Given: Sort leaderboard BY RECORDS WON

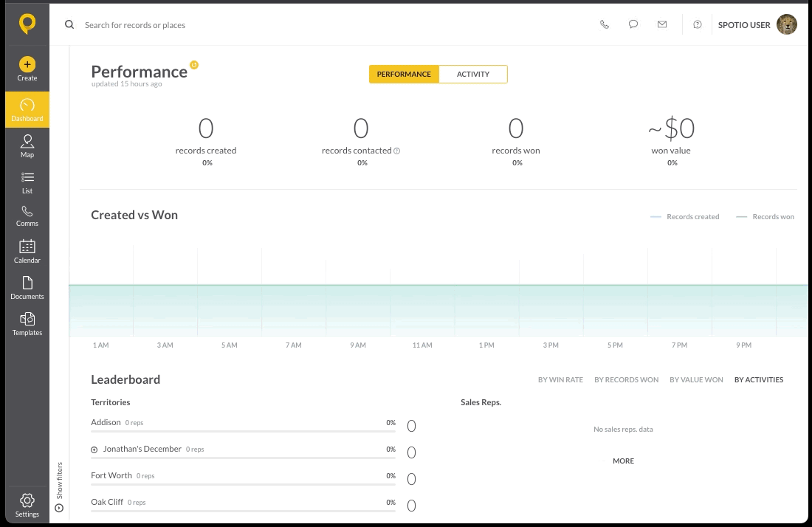Looking at the screenshot, I should tap(626, 379).
